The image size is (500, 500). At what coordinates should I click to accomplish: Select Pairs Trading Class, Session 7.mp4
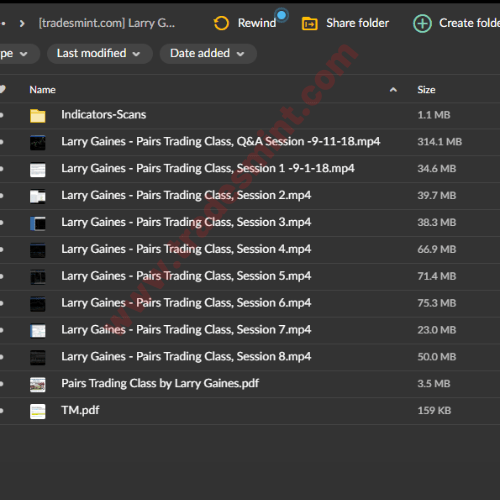point(186,330)
